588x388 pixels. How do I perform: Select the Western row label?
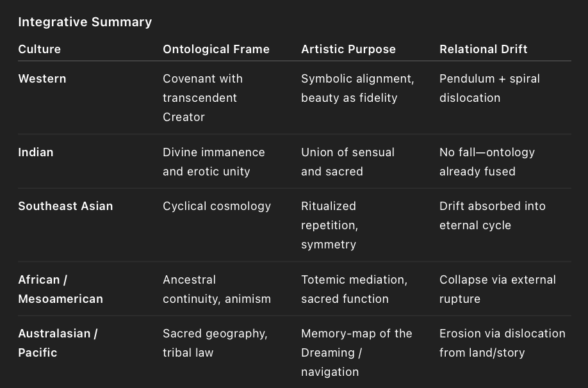click(42, 79)
